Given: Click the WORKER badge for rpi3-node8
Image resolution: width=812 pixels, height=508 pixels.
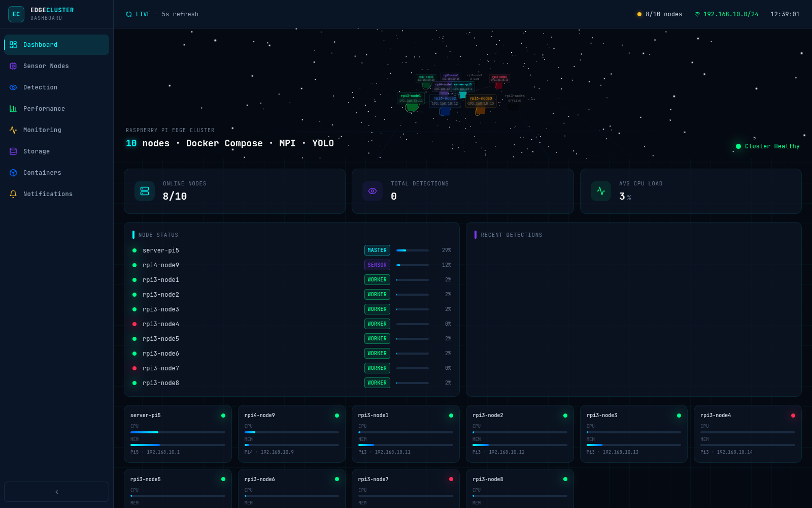Looking at the screenshot, I should [x=377, y=383].
